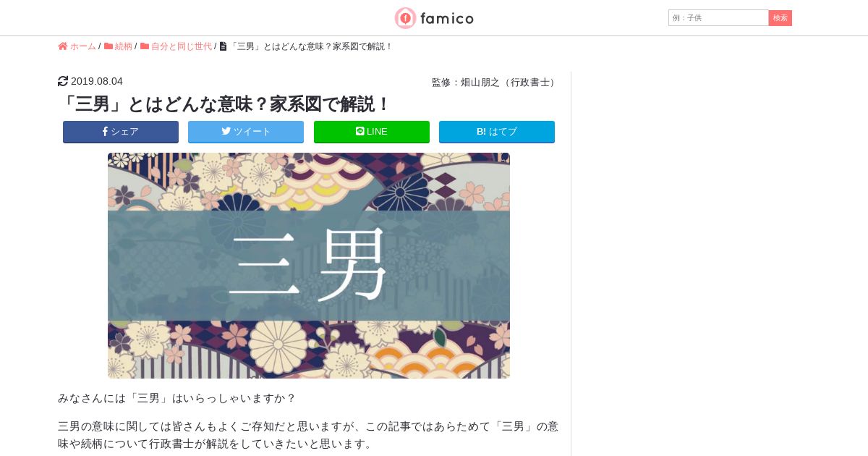Image resolution: width=868 pixels, height=456 pixels.
Task: Bookmark the article with はてブ button
Action: [x=497, y=132]
